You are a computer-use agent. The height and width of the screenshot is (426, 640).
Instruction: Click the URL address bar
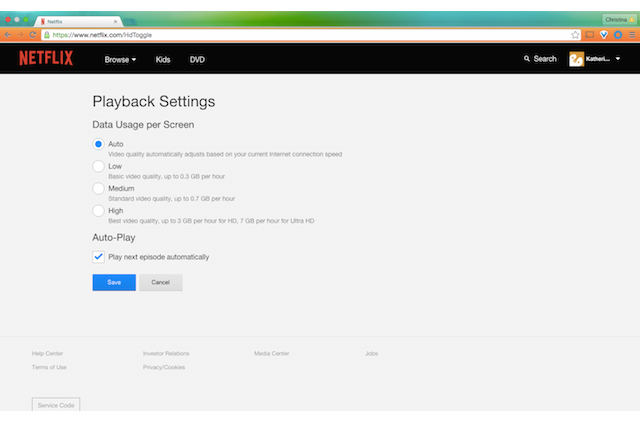pyautogui.click(x=300, y=34)
